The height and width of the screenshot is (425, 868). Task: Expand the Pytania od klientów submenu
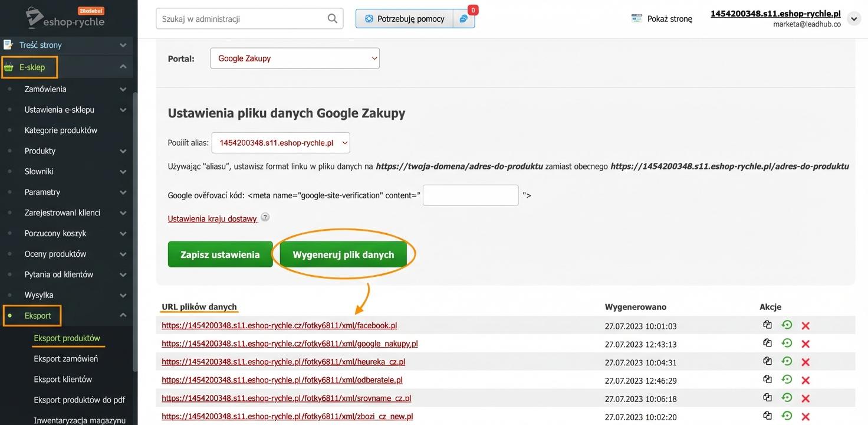point(123,274)
